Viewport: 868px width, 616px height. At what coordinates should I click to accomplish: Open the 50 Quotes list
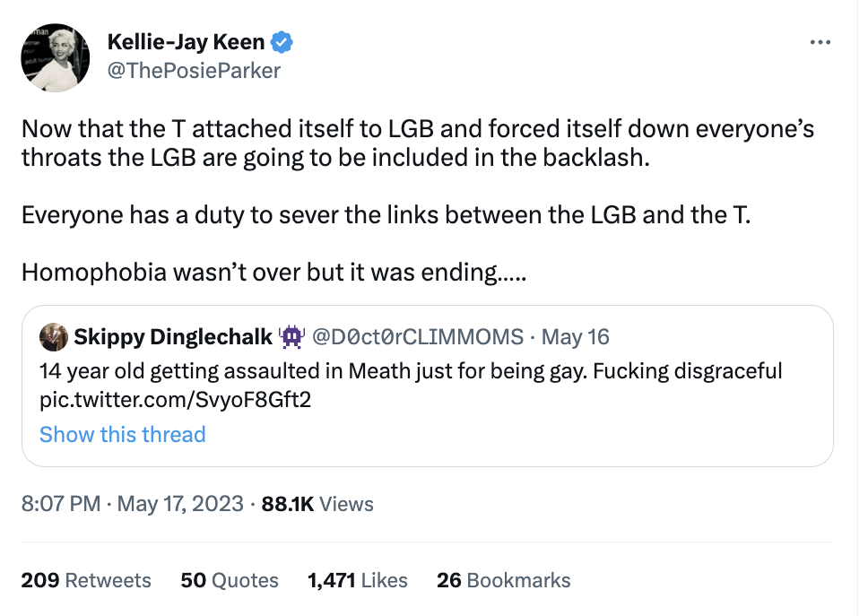[230, 580]
